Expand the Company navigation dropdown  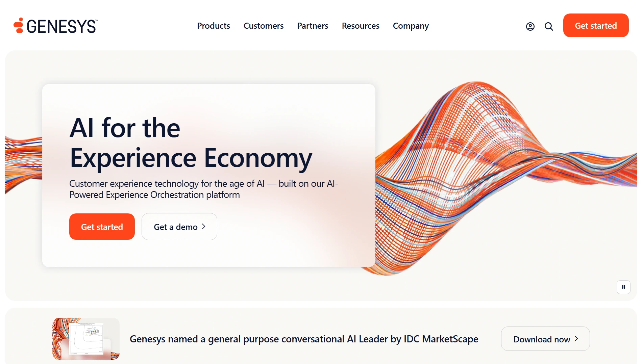tap(411, 26)
